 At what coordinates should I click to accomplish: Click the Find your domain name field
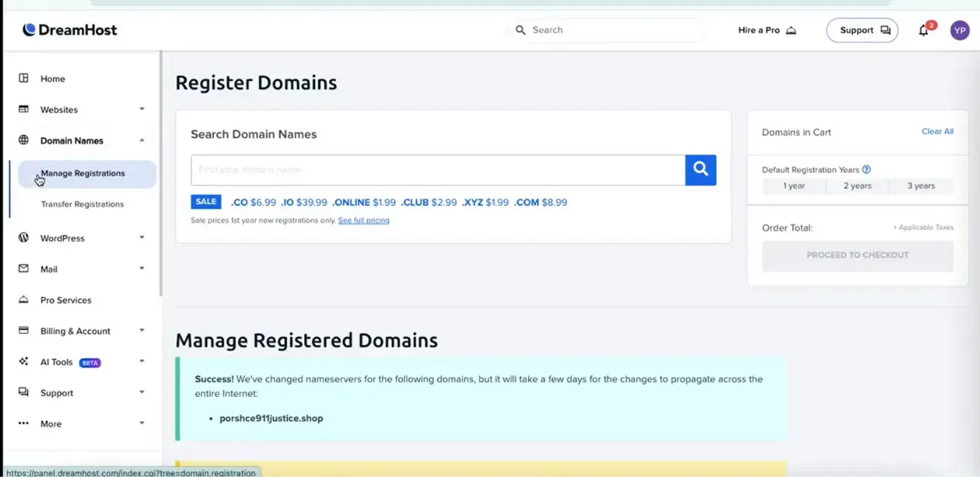click(x=438, y=170)
